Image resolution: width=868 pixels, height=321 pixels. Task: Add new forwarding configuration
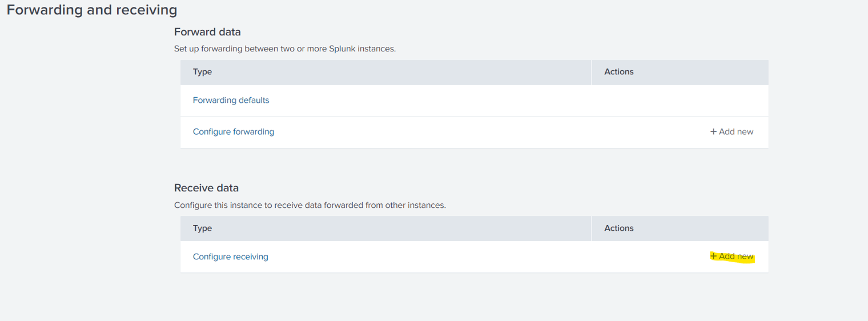pyautogui.click(x=732, y=132)
